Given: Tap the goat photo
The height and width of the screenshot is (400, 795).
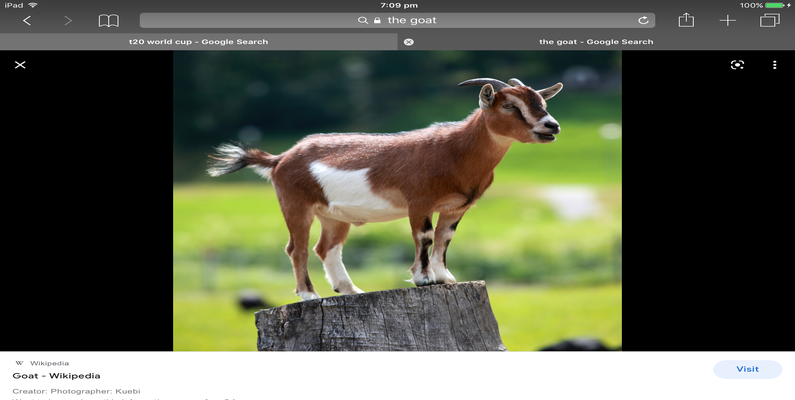Looking at the screenshot, I should [x=398, y=201].
